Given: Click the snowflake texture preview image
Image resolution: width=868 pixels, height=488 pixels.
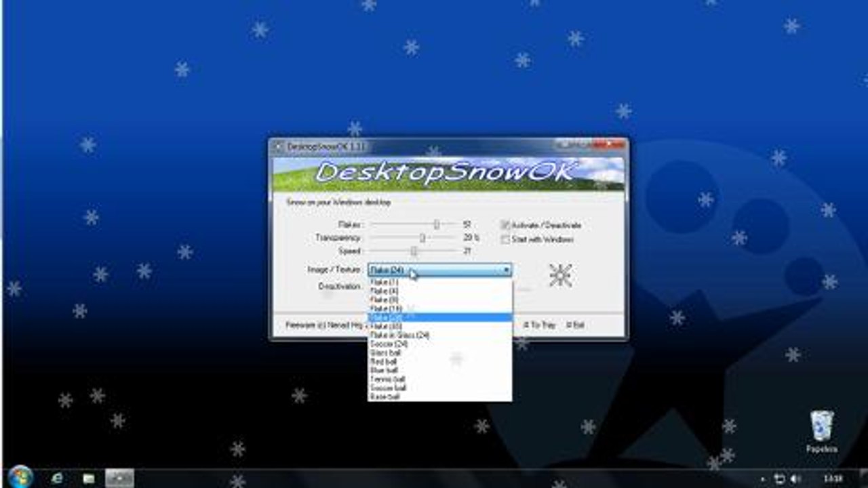Looking at the screenshot, I should (x=560, y=274).
